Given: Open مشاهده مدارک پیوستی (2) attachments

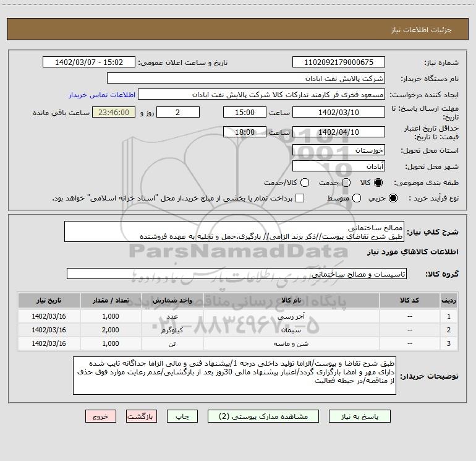Looking at the screenshot, I should pyautogui.click(x=263, y=416).
